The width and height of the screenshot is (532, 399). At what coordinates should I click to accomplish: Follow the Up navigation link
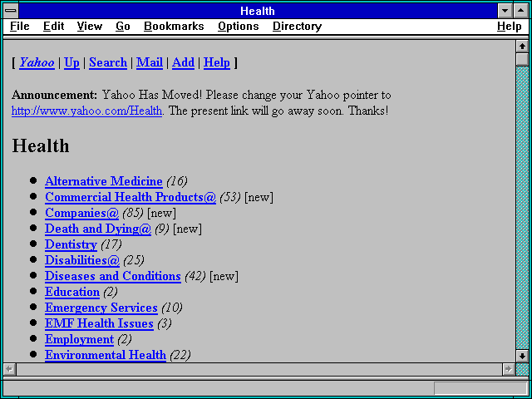point(71,63)
